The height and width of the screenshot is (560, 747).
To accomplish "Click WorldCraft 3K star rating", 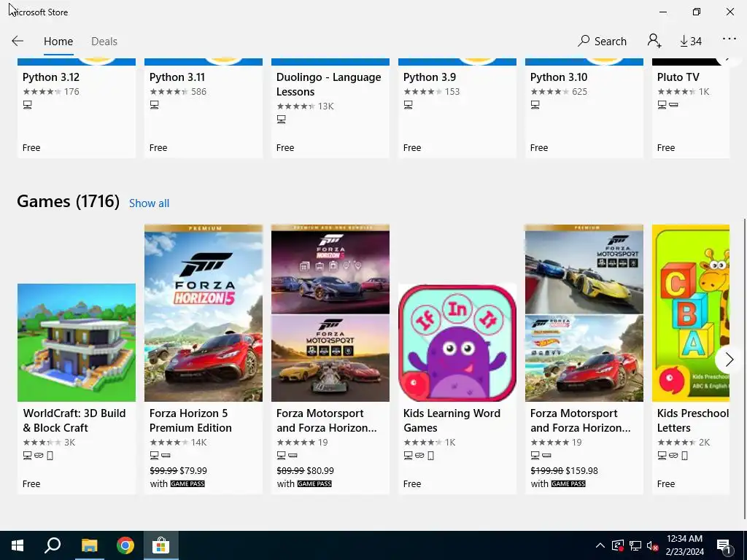I will point(49,443).
